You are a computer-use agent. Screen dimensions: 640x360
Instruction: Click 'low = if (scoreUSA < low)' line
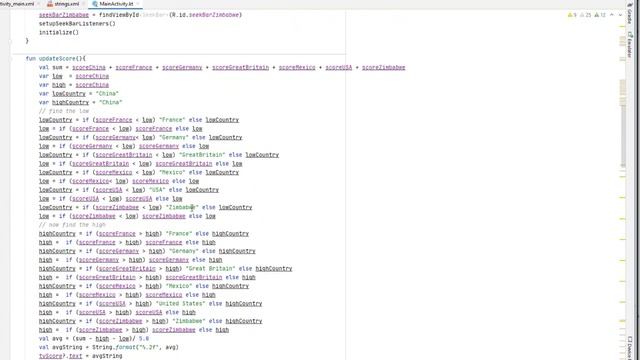click(111, 199)
